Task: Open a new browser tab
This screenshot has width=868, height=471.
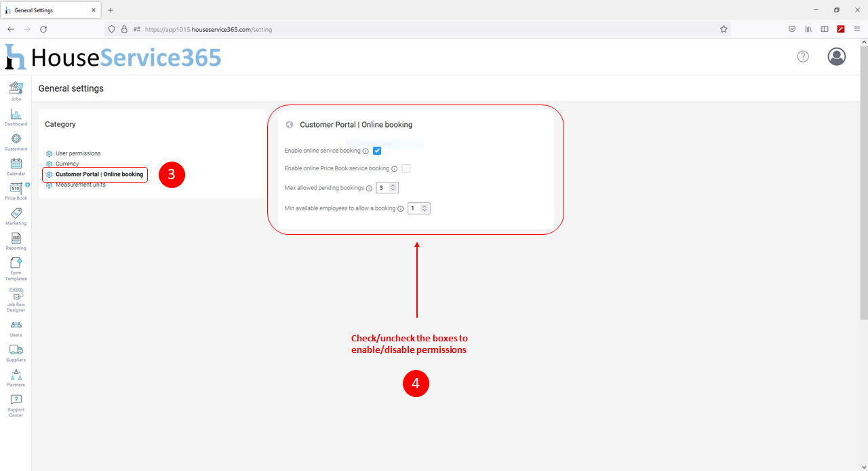Action: [111, 10]
